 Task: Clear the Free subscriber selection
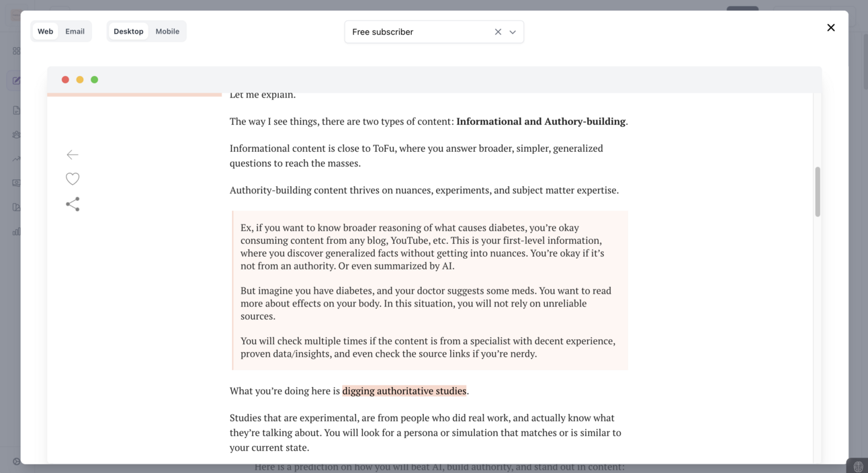click(498, 32)
